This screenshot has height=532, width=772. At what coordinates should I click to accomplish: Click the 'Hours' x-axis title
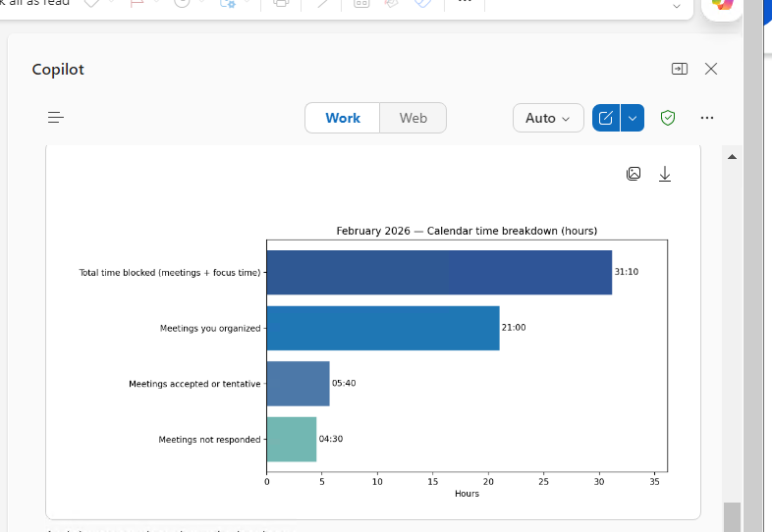(x=467, y=494)
